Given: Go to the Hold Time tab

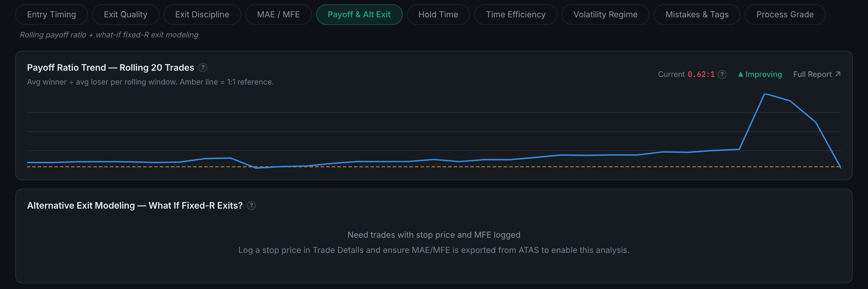Looking at the screenshot, I should pyautogui.click(x=438, y=15).
